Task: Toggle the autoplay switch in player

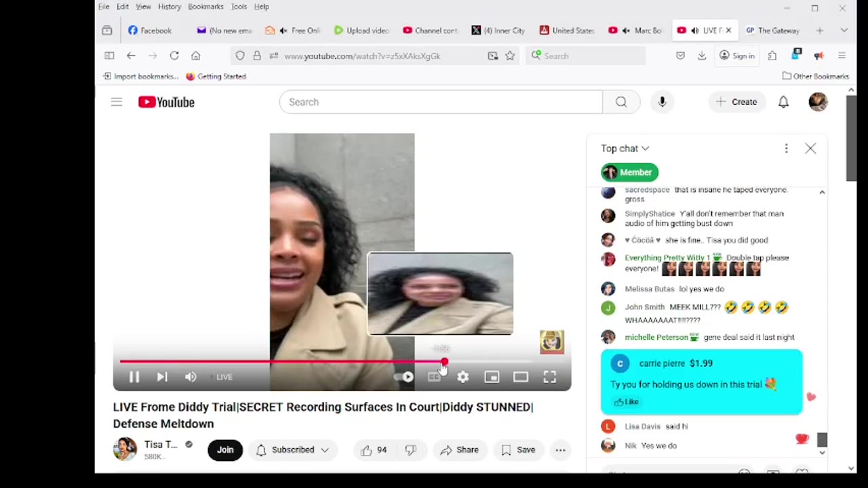Action: point(405,377)
